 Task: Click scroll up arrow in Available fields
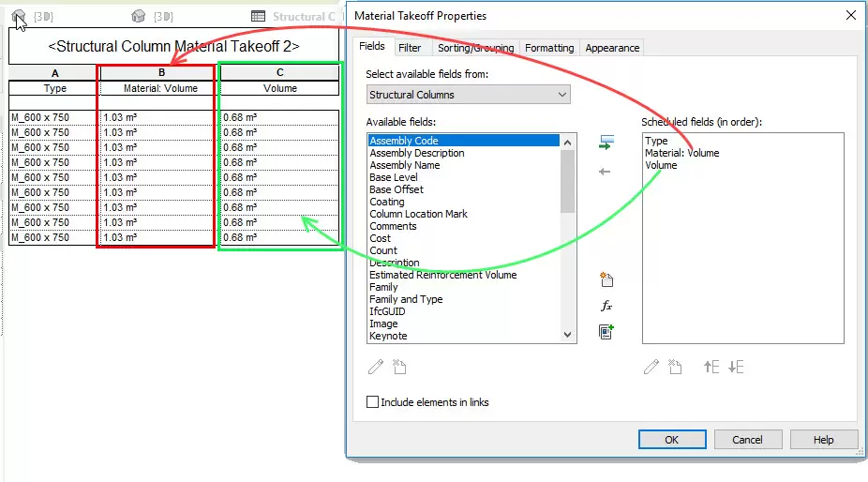567,142
